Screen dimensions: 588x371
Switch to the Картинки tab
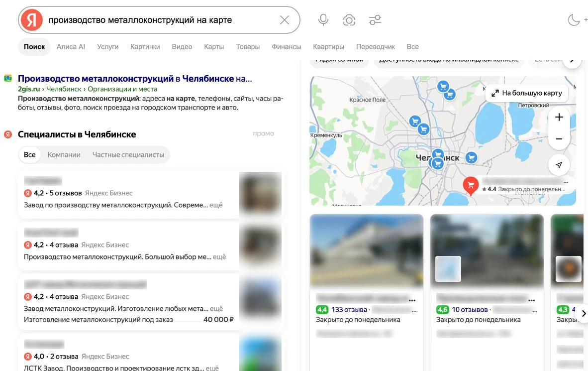(x=145, y=47)
